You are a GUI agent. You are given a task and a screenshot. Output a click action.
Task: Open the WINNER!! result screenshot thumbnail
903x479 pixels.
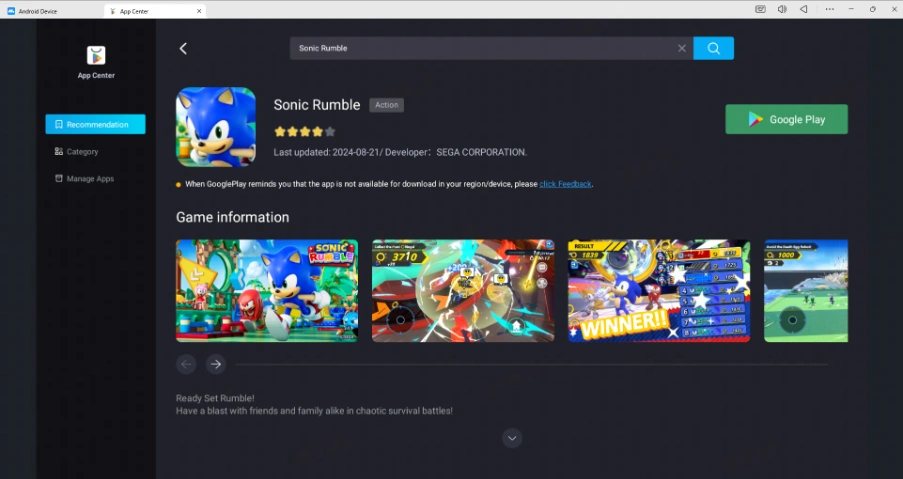pos(658,291)
